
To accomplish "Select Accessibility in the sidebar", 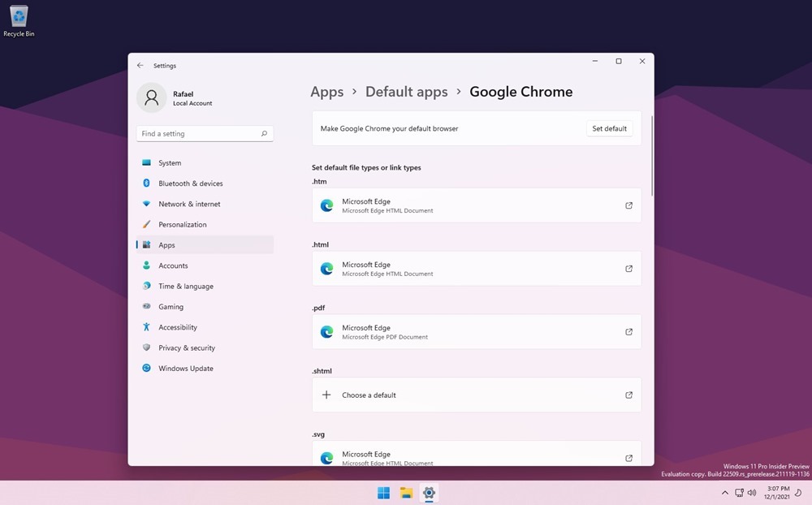I will coord(205,327).
